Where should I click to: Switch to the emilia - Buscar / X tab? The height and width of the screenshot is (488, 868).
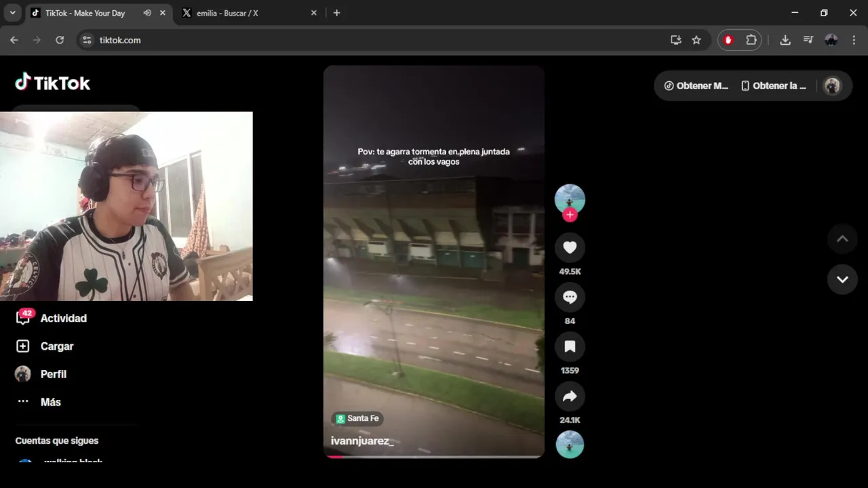[x=227, y=13]
